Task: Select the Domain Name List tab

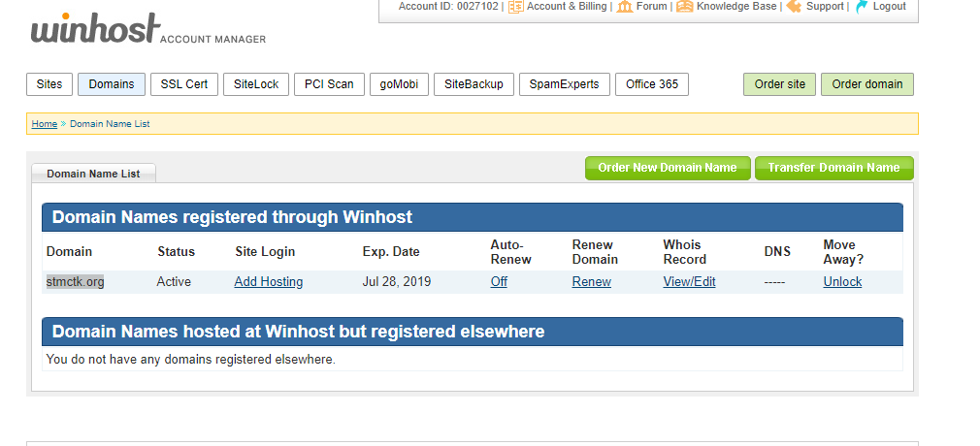Action: tap(93, 174)
